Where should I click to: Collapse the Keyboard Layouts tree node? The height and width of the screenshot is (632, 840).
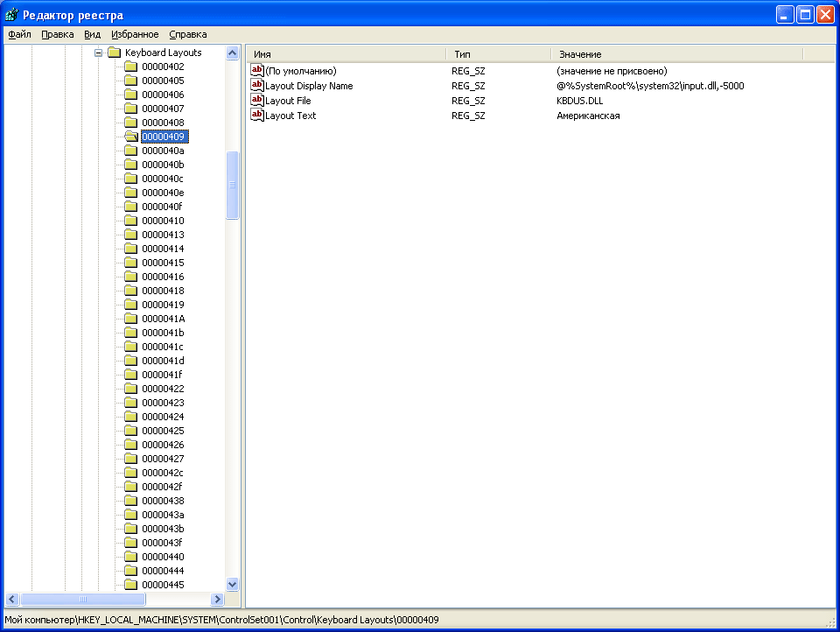click(x=99, y=53)
